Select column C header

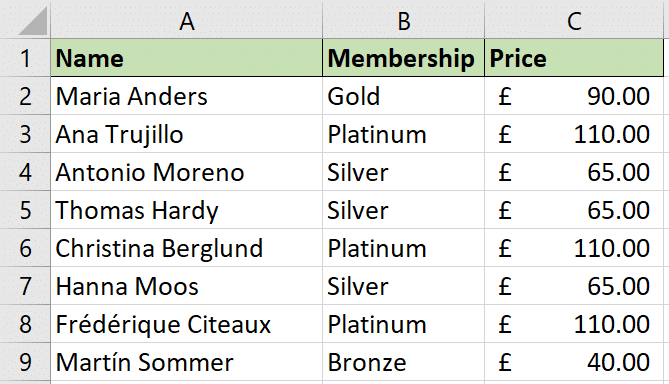pos(574,20)
